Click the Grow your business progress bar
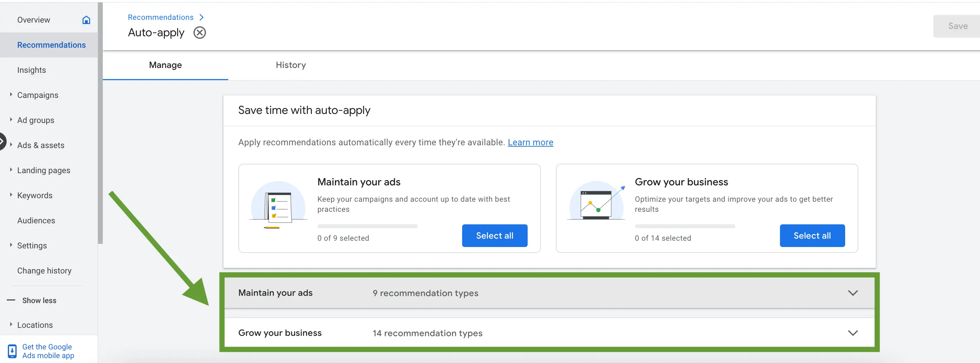The width and height of the screenshot is (980, 363). (685, 226)
